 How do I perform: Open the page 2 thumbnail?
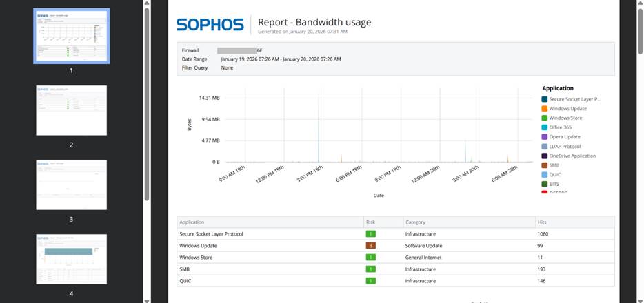pyautogui.click(x=71, y=110)
